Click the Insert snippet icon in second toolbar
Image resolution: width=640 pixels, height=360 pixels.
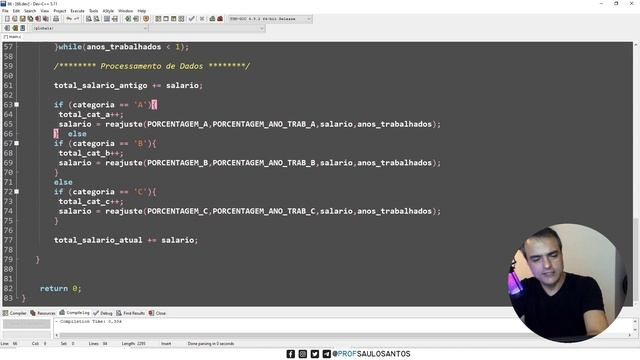(x=7, y=28)
